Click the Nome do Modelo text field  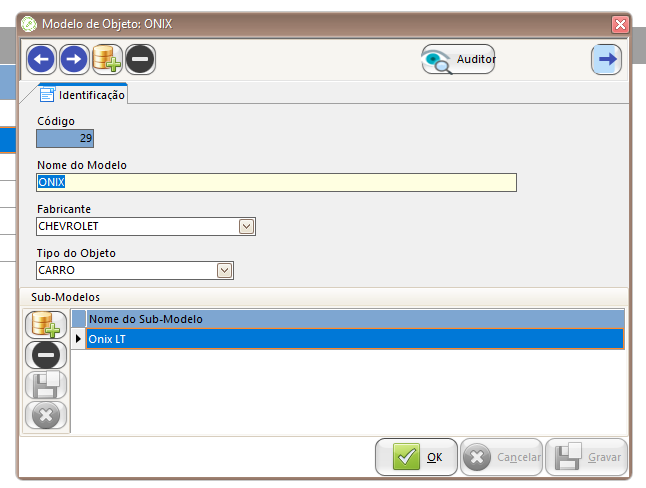[x=276, y=182]
